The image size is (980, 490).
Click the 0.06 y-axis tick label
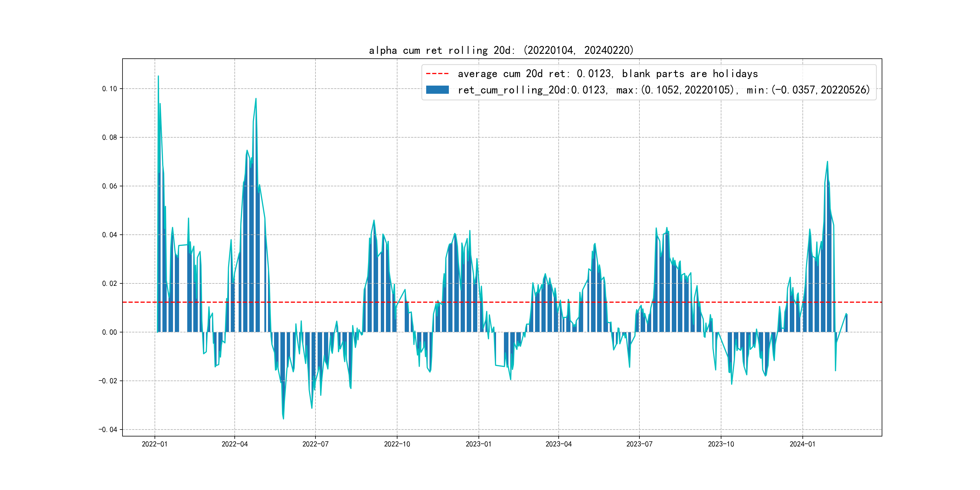coord(109,186)
